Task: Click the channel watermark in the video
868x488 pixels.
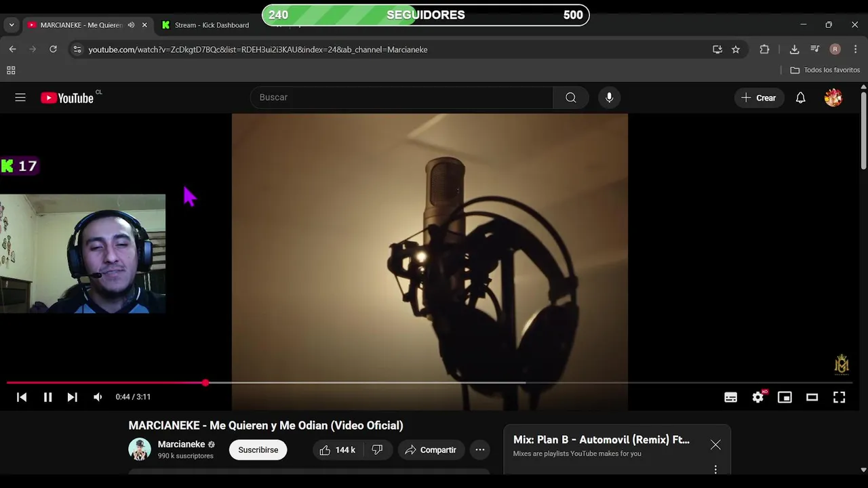Action: click(x=842, y=364)
